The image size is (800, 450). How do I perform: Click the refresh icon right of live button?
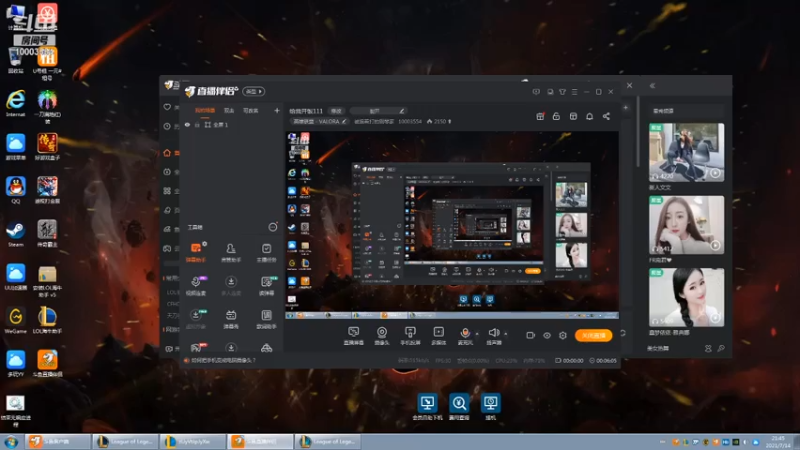[622, 333]
